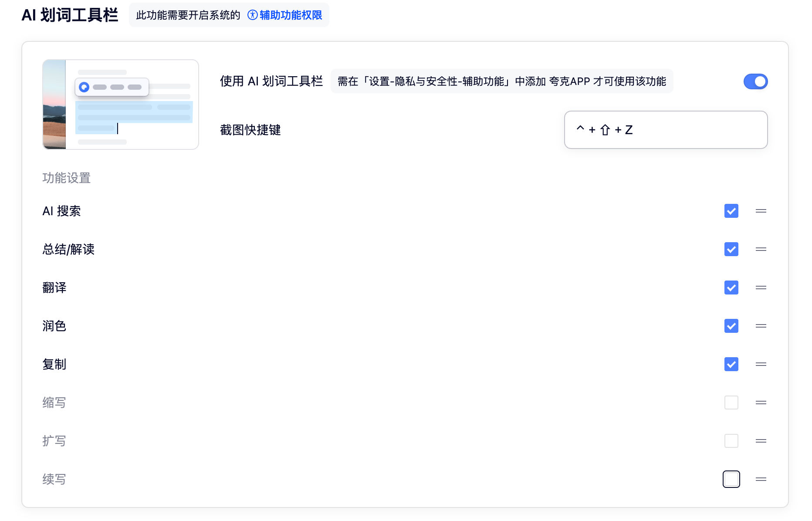Click the 翻译 row label
The image size is (812, 521).
point(54,288)
